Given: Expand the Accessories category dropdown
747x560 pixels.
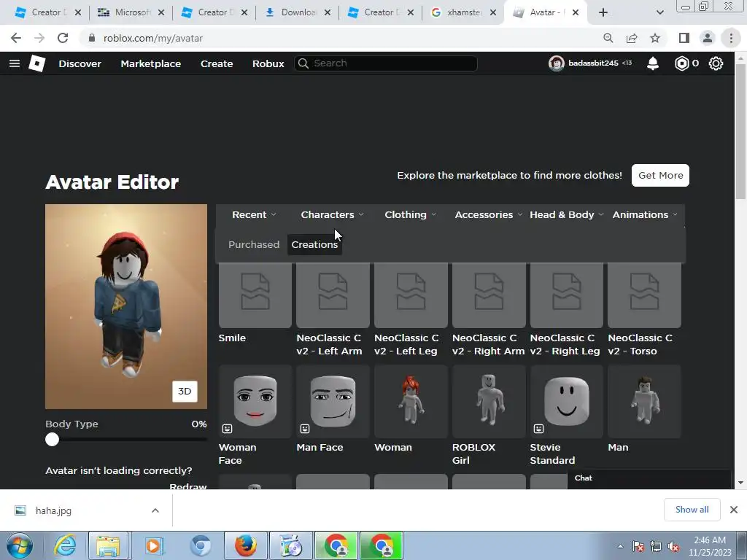Looking at the screenshot, I should click(488, 215).
